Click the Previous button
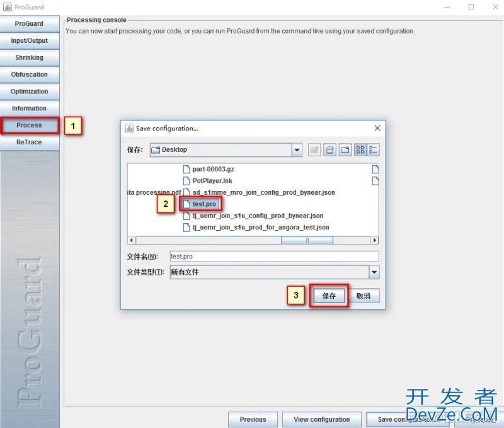504x428 pixels. tap(253, 419)
